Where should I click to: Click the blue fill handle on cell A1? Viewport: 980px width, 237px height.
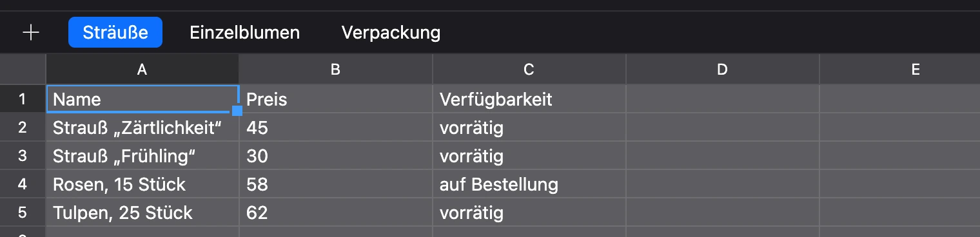click(x=237, y=111)
